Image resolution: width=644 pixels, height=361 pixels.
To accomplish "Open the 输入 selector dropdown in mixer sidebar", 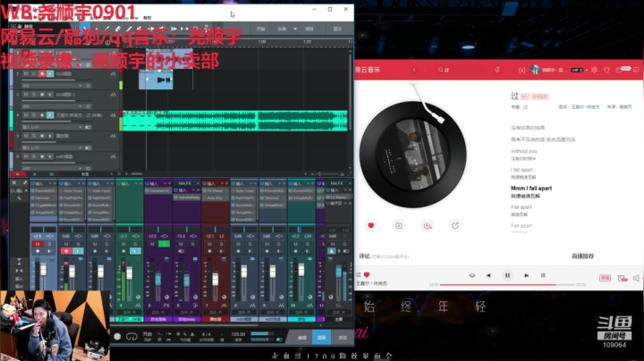I will pyautogui.click(x=19, y=190).
